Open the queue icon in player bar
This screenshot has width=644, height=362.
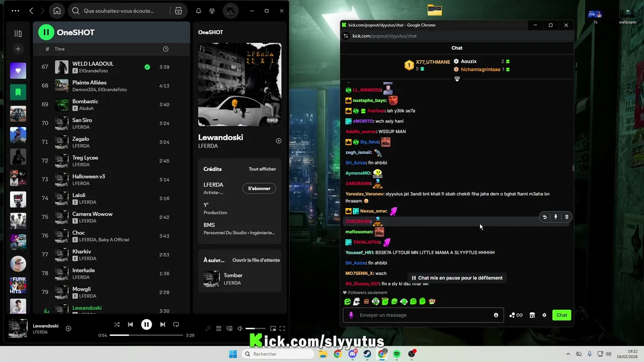tap(219, 329)
